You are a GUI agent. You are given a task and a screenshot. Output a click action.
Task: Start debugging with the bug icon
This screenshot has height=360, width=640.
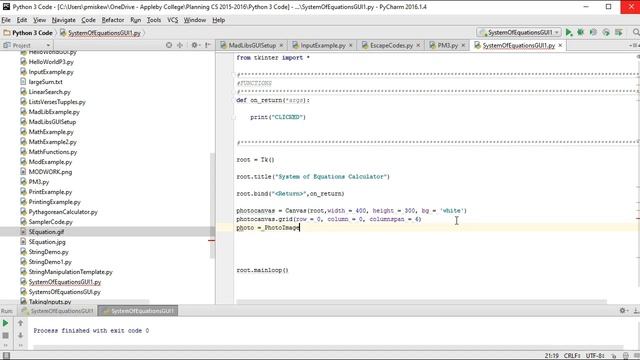click(580, 32)
